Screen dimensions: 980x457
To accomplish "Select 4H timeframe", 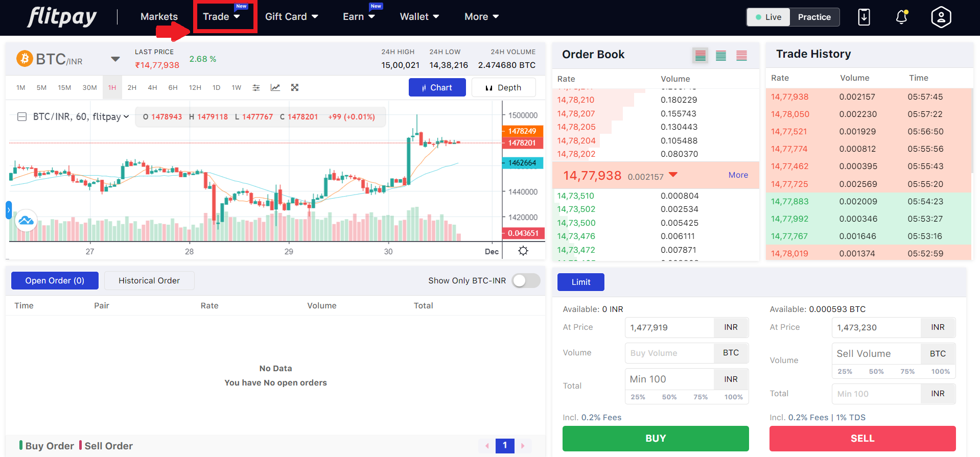I will pyautogui.click(x=152, y=88).
